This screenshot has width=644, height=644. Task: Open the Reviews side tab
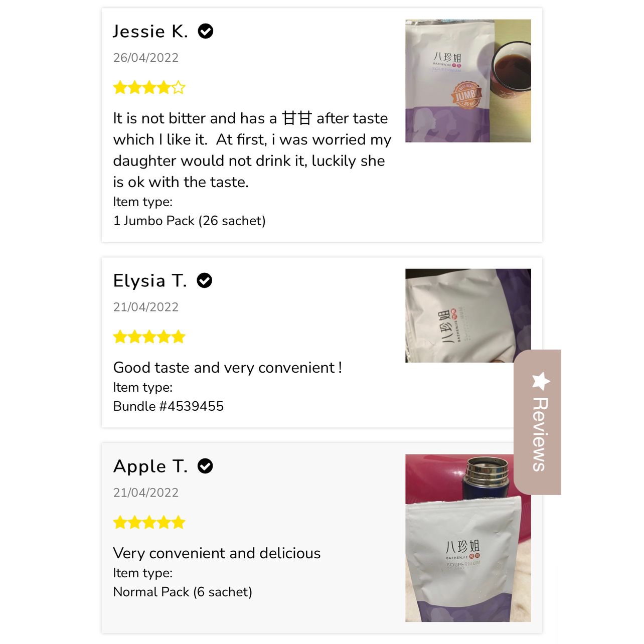point(538,422)
